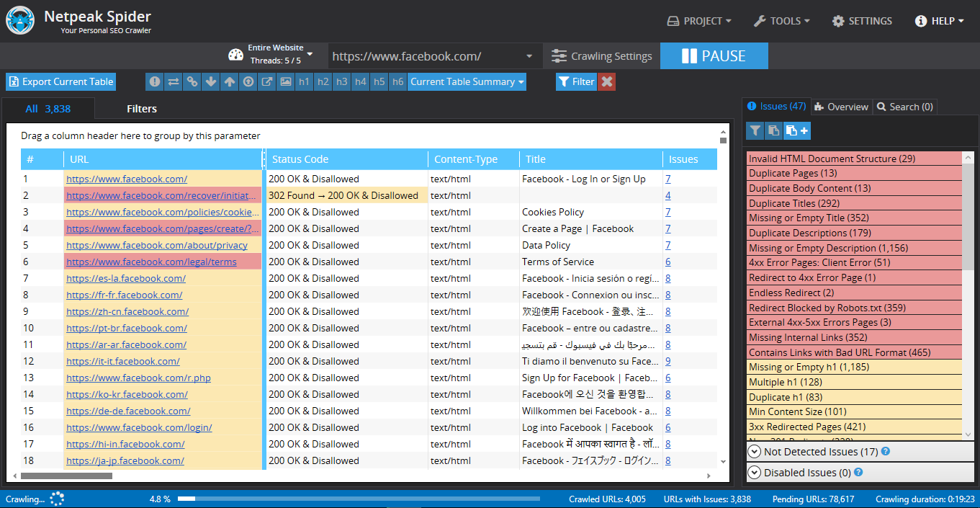This screenshot has height=508, width=980.
Task: Click the plain up arrow toolbar icon
Action: tap(230, 81)
